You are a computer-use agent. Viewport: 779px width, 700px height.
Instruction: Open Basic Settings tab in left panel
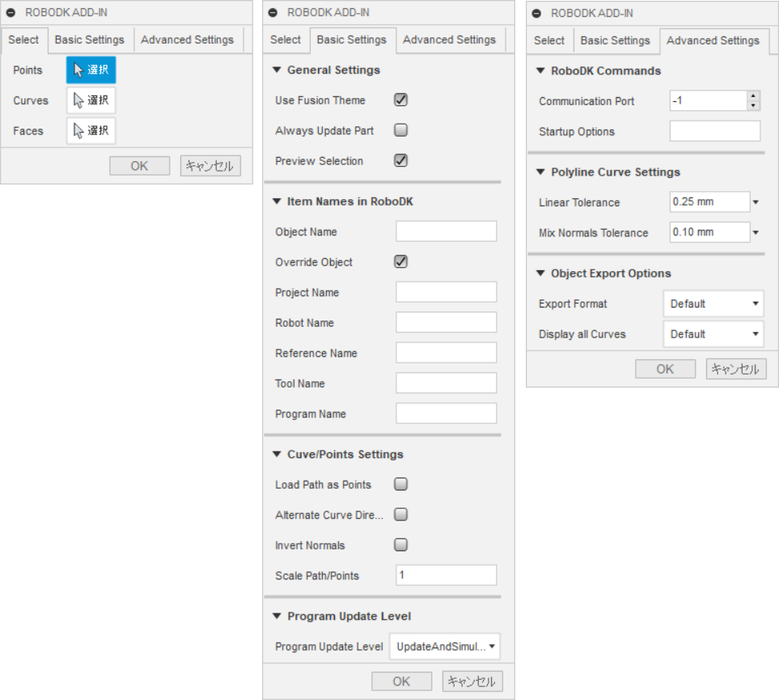point(90,40)
